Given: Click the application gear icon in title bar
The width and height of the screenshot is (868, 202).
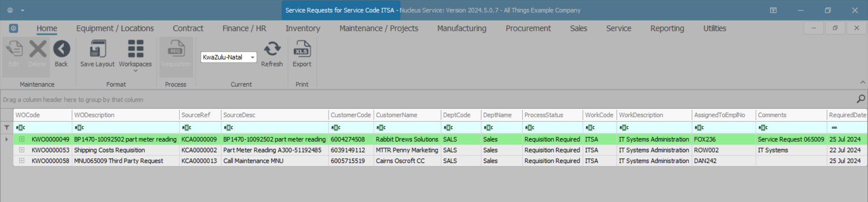Looking at the screenshot, I should click(x=10, y=10).
